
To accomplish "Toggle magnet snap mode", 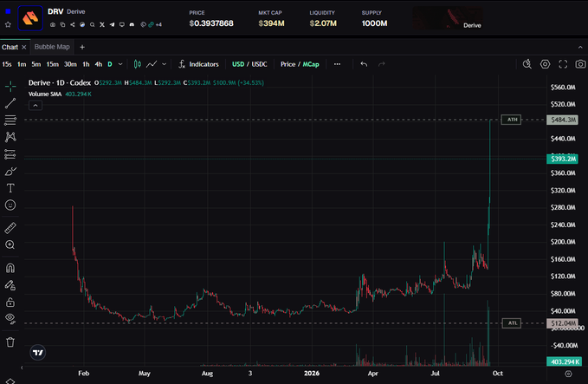I will tap(10, 268).
